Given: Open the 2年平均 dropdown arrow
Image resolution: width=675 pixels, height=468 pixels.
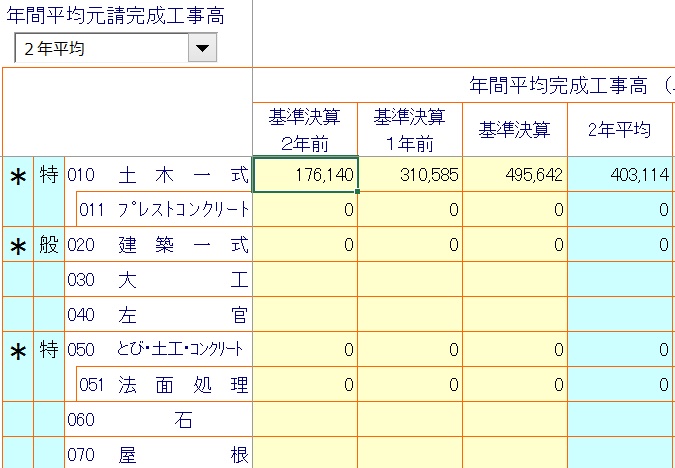Looking at the screenshot, I should (202, 47).
